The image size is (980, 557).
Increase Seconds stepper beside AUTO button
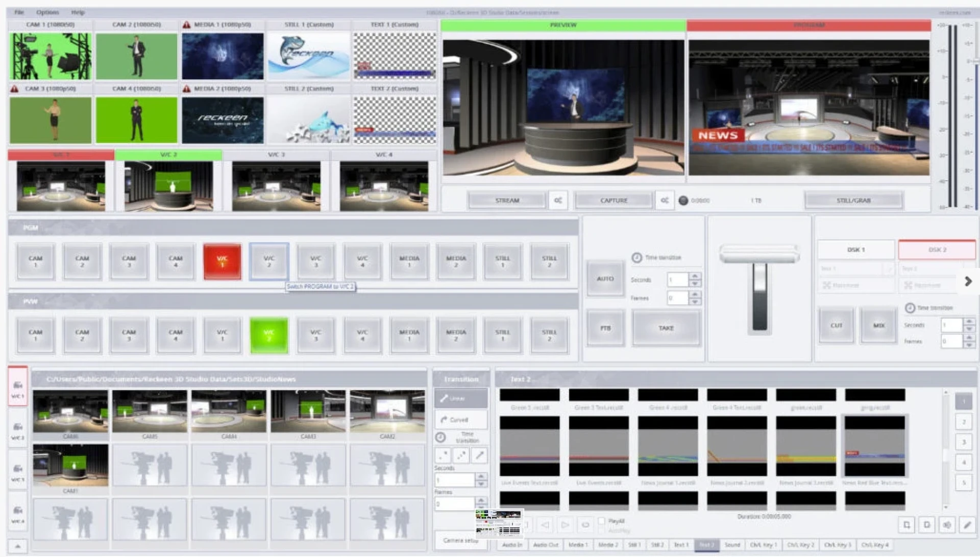pyautogui.click(x=695, y=276)
